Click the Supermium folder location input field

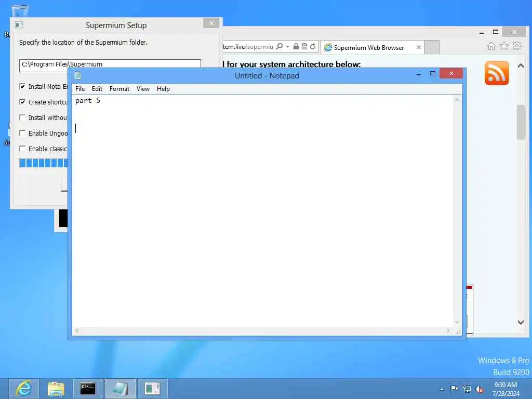[110, 64]
